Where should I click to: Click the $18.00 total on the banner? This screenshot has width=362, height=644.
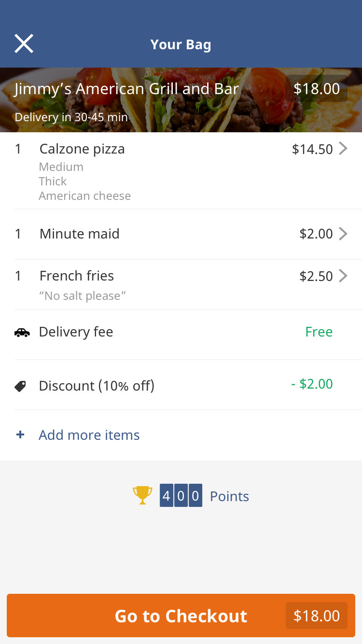click(317, 89)
